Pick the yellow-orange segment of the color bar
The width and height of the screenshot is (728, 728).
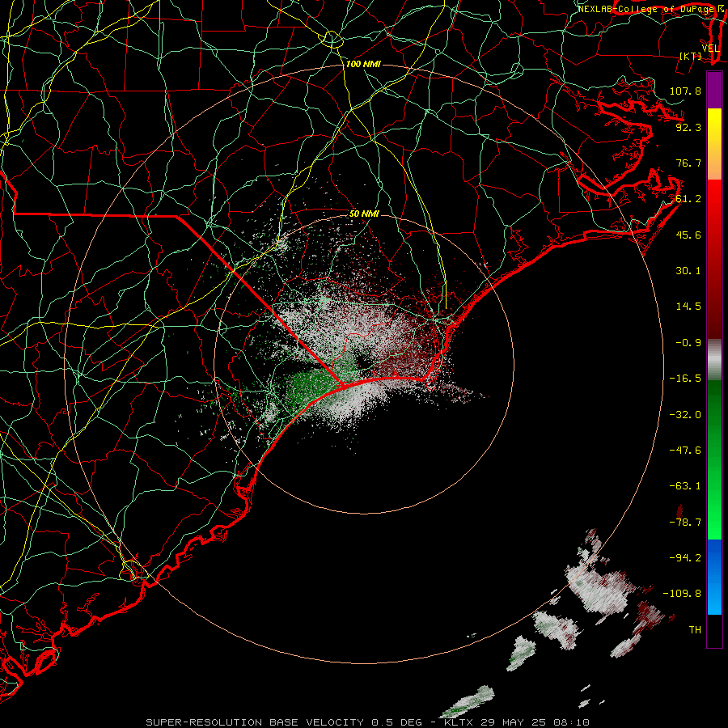pos(714,144)
